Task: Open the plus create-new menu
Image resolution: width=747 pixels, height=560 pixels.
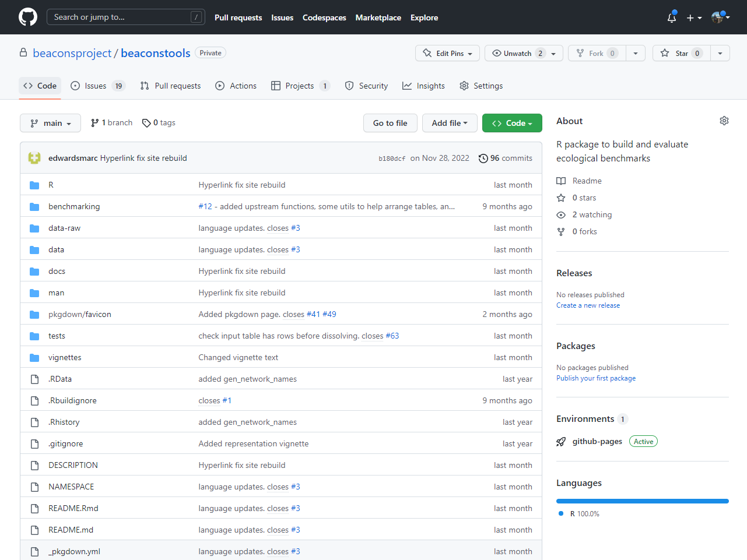Action: coord(694,17)
